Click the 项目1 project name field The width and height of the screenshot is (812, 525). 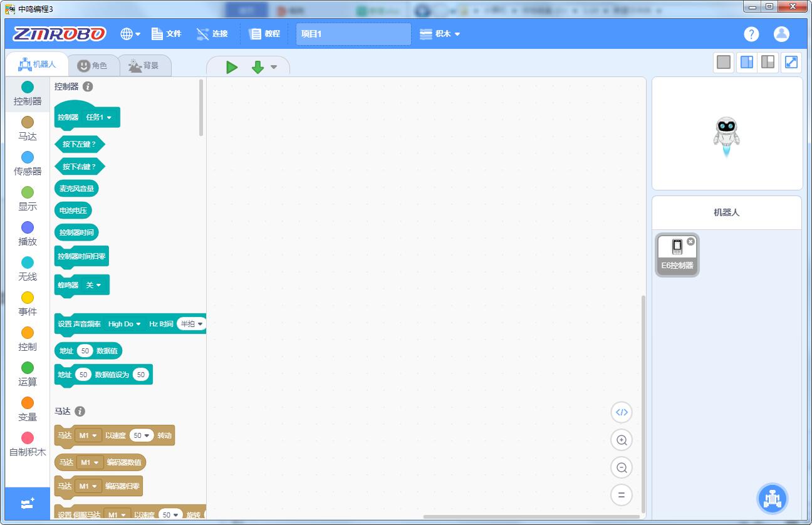tap(353, 34)
